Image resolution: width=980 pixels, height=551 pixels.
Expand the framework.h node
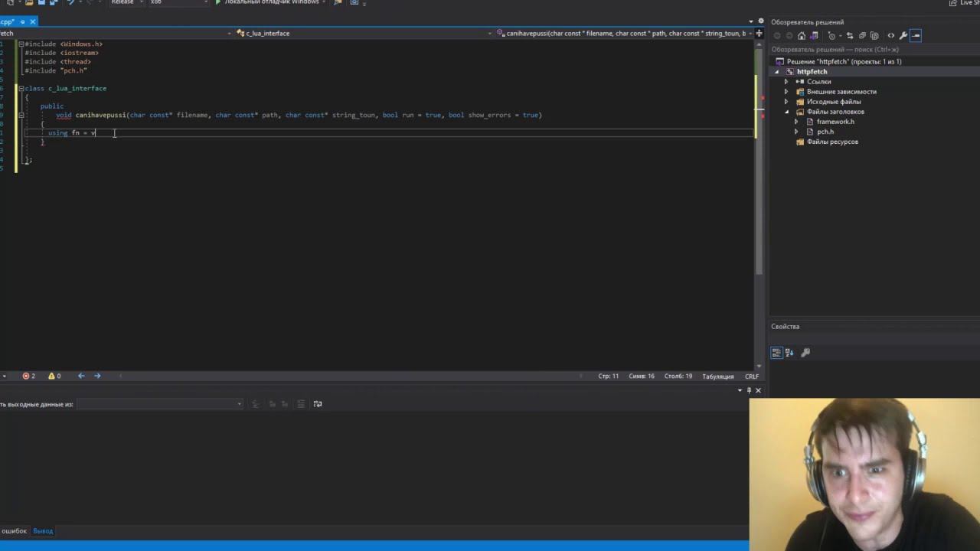[x=796, y=122]
